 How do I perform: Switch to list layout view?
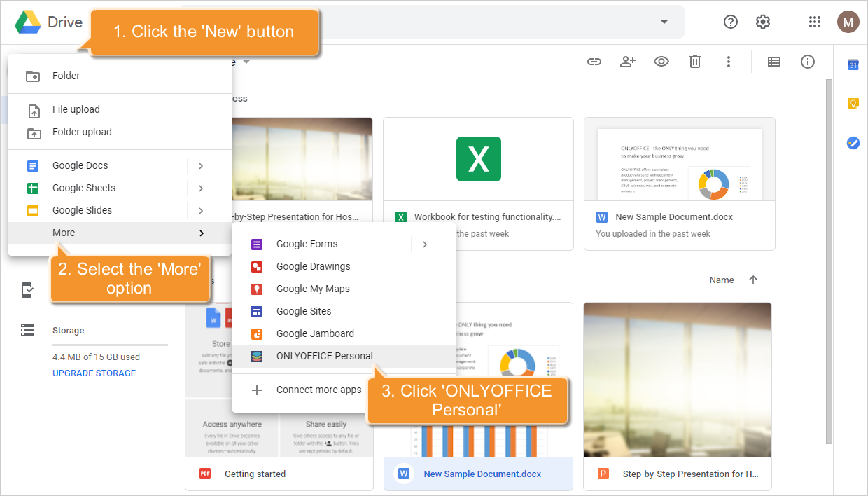(x=774, y=62)
